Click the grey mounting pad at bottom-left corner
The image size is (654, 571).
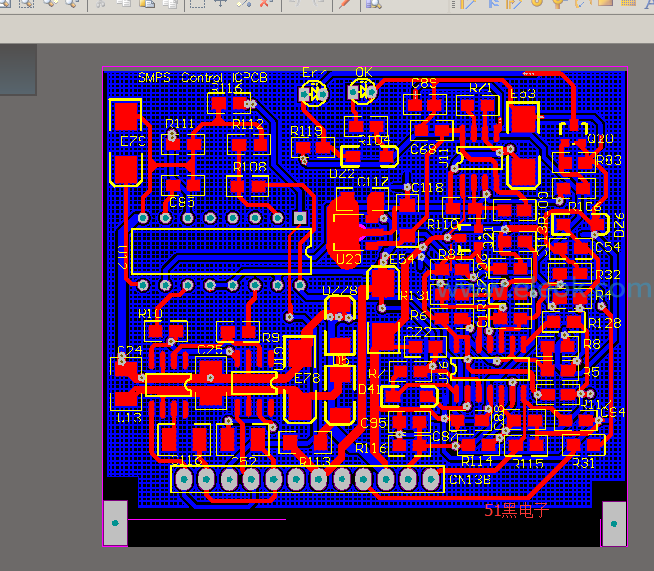tap(115, 523)
